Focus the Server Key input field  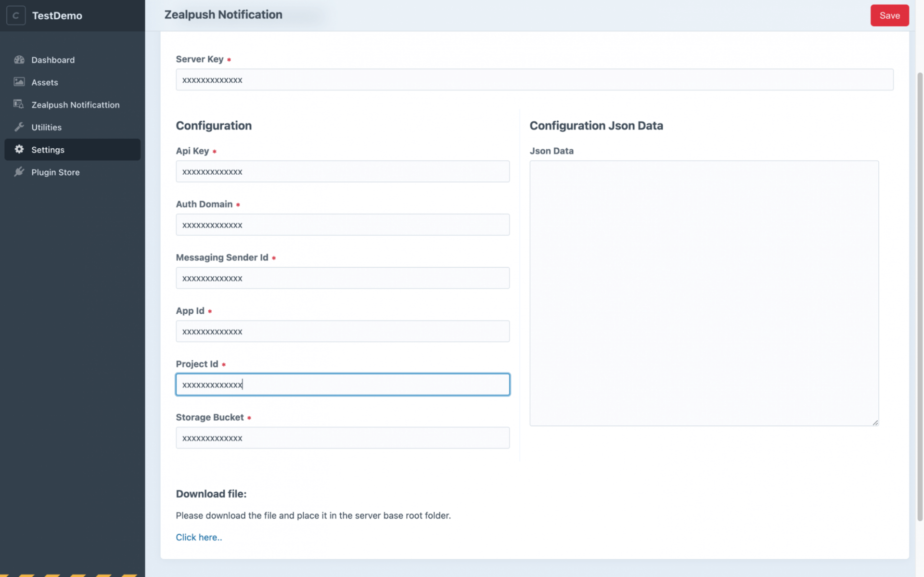point(534,80)
